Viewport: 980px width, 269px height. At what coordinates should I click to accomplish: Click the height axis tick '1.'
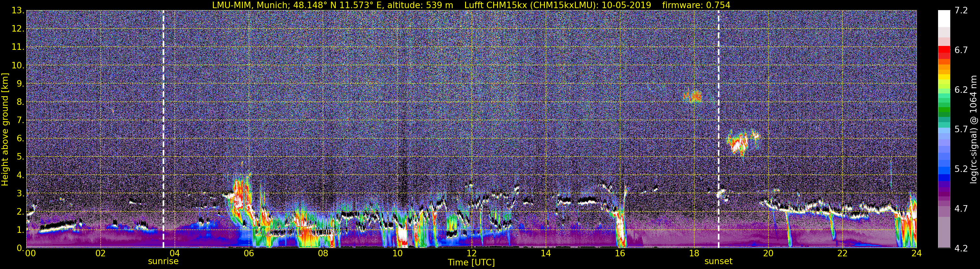tap(20, 230)
